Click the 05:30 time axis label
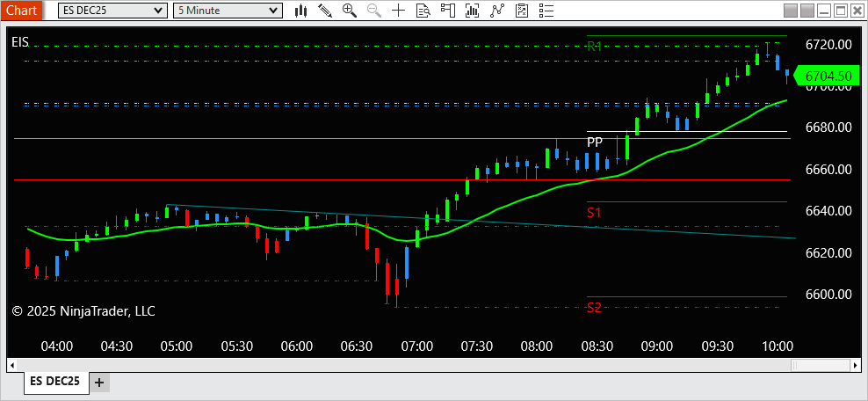Viewport: 868px width, 401px height. pyautogui.click(x=237, y=346)
